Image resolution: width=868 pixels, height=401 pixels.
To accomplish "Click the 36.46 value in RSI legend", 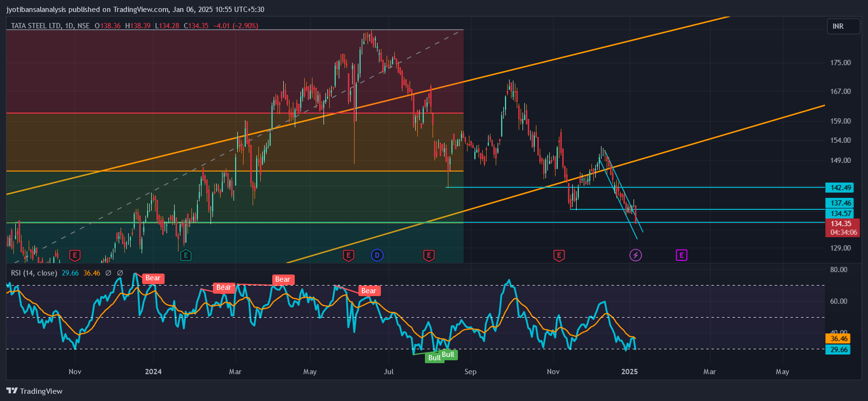I will [92, 273].
